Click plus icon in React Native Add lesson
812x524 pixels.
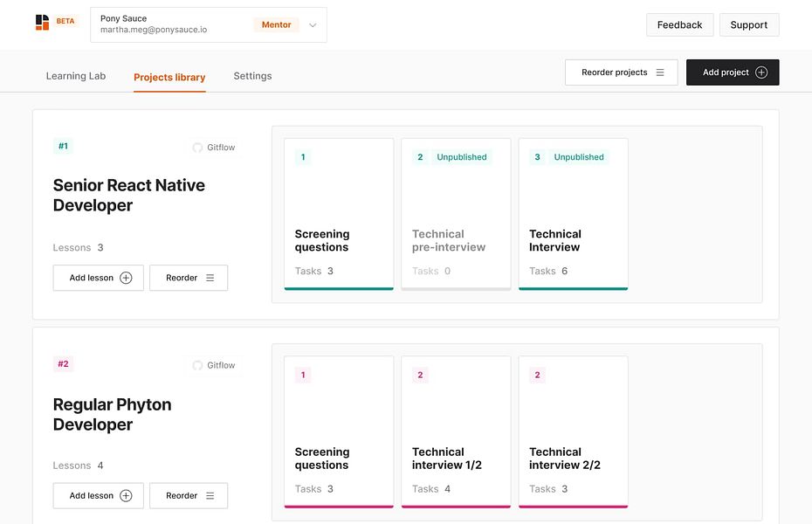pyautogui.click(x=126, y=278)
